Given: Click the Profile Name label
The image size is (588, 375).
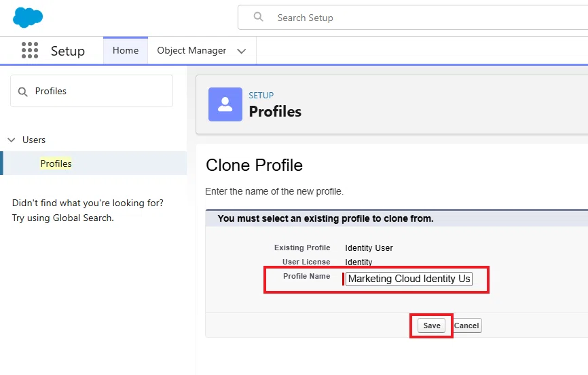Looking at the screenshot, I should point(307,276).
